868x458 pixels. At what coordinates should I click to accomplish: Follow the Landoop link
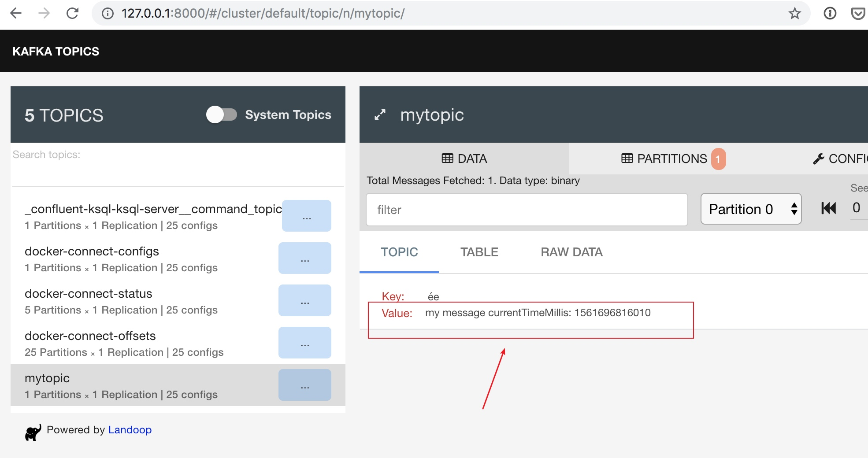point(130,430)
